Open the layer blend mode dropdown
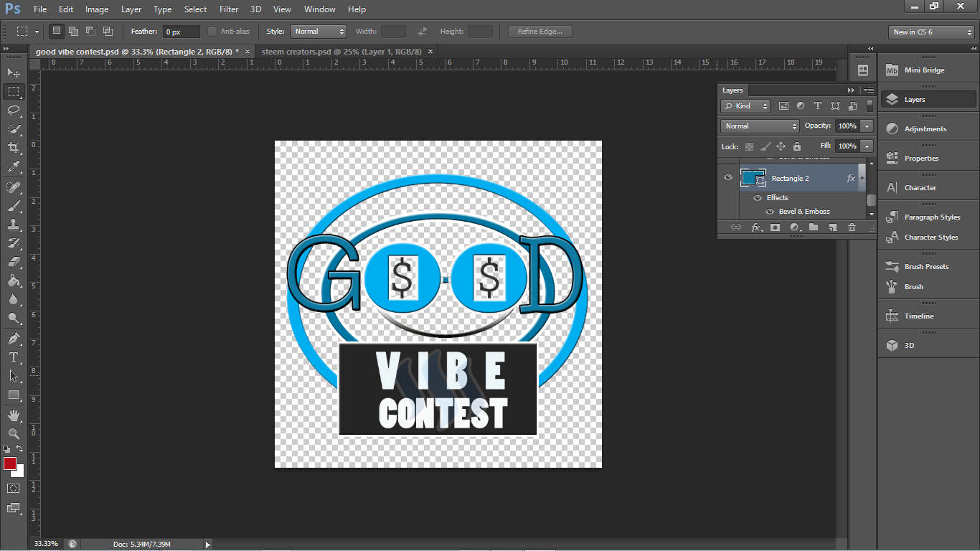 pos(759,126)
